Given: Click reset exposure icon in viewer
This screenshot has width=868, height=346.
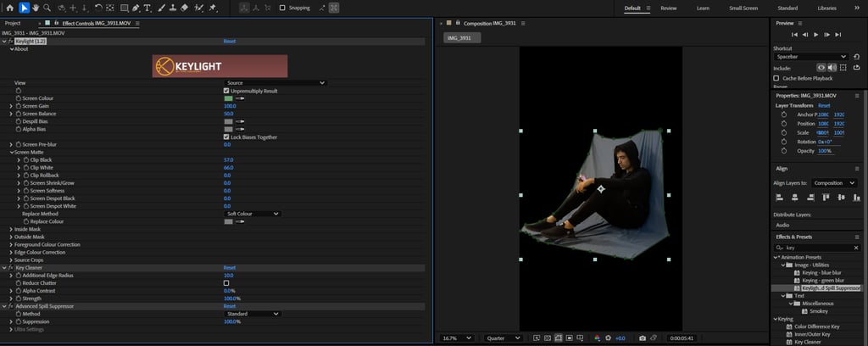Looking at the screenshot, I should pyautogui.click(x=609, y=338).
